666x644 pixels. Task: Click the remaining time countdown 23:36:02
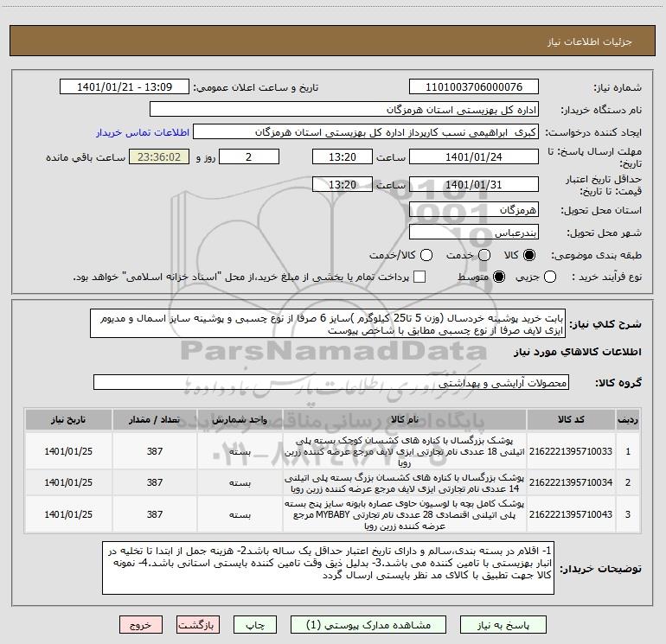159,156
